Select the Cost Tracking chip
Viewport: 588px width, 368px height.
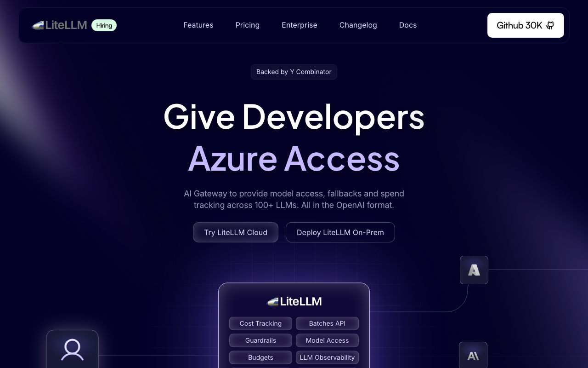tap(260, 323)
